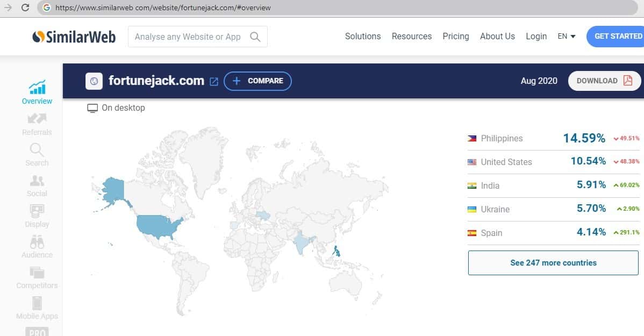Click the Spain country name
This screenshot has height=336, width=644.
(x=491, y=233)
